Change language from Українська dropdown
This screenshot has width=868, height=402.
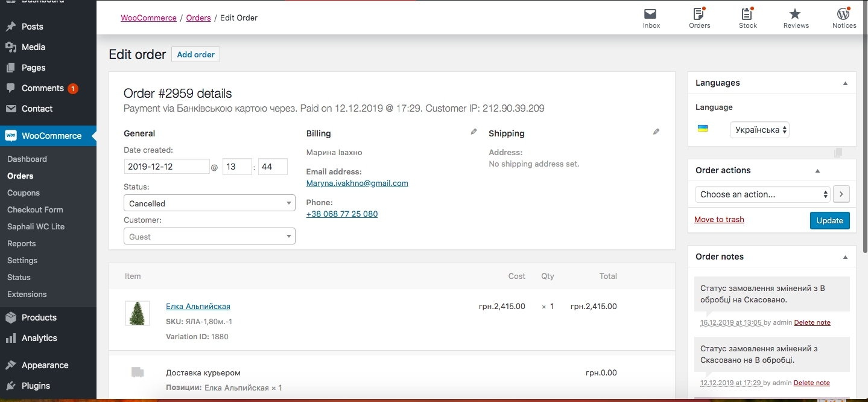[759, 130]
